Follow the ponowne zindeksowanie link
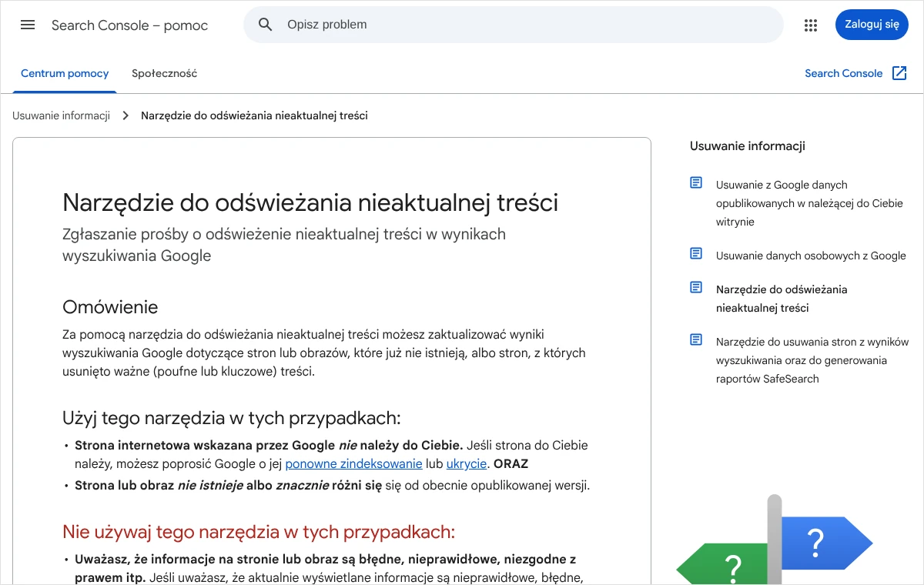 pos(353,463)
